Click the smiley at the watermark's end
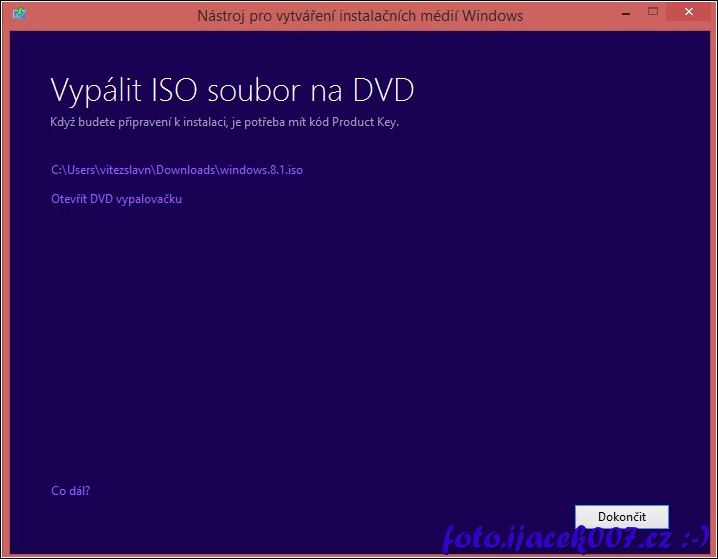 pyautogui.click(x=696, y=538)
